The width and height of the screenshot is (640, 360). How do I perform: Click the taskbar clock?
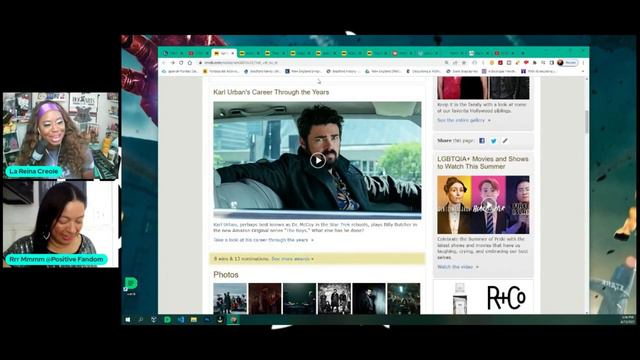(x=627, y=319)
